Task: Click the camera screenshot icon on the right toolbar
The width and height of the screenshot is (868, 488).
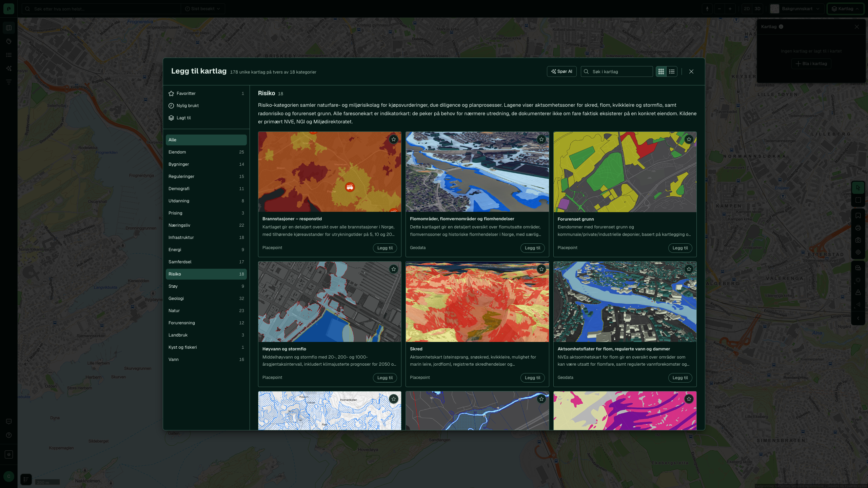Action: pos(858,240)
